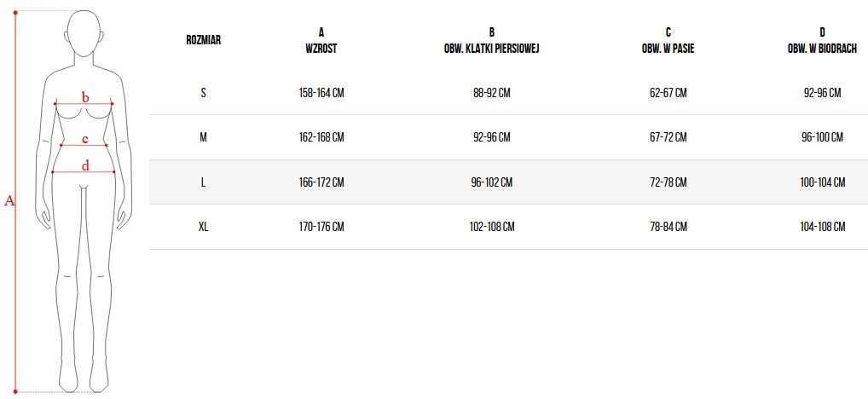Select size L row label
Image resolution: width=868 pixels, height=399 pixels.
[x=203, y=182]
